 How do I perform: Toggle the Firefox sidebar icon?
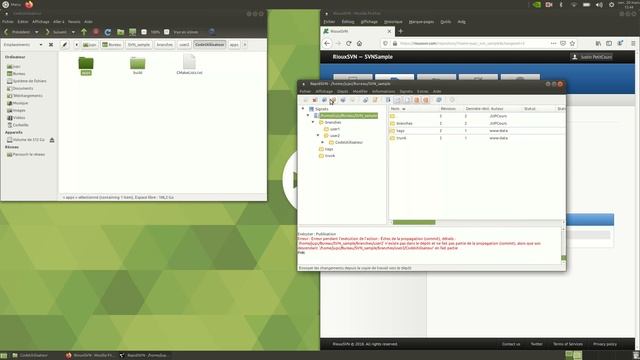point(609,43)
